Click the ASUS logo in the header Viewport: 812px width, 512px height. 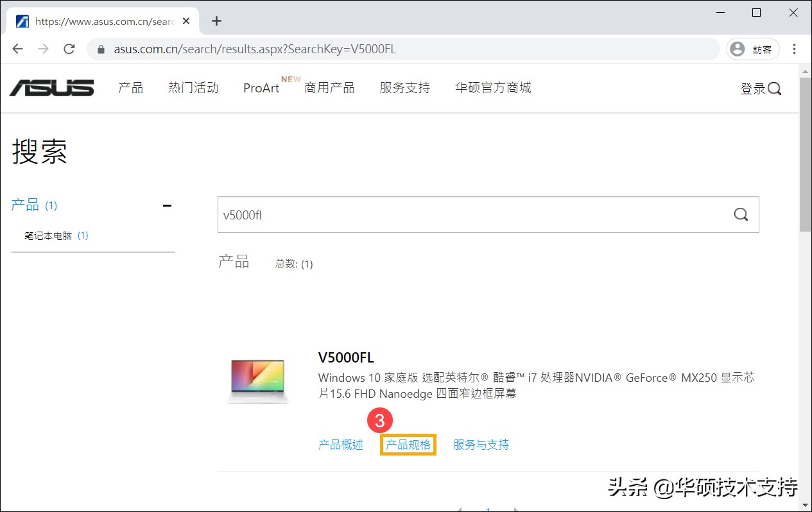pos(51,87)
